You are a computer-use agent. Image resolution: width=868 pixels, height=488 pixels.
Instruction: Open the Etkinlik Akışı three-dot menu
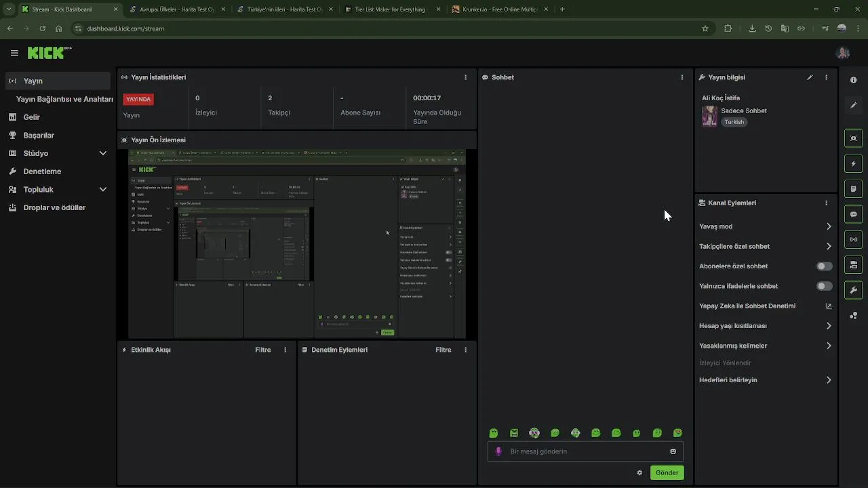(x=285, y=350)
